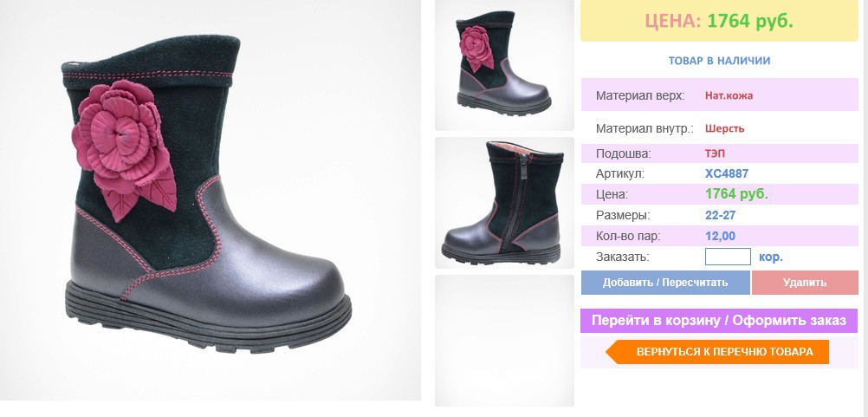
Task: Click Вернуться к перечню товара arrow button
Action: click(717, 352)
